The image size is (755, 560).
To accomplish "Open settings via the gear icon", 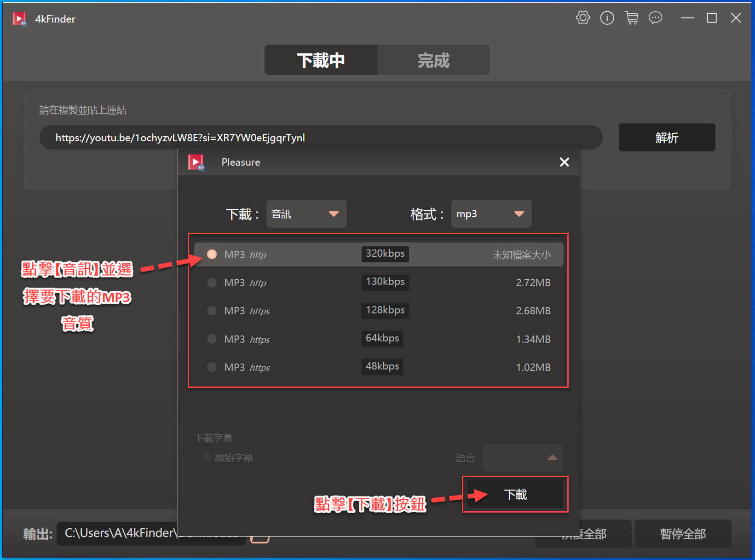I will click(582, 18).
